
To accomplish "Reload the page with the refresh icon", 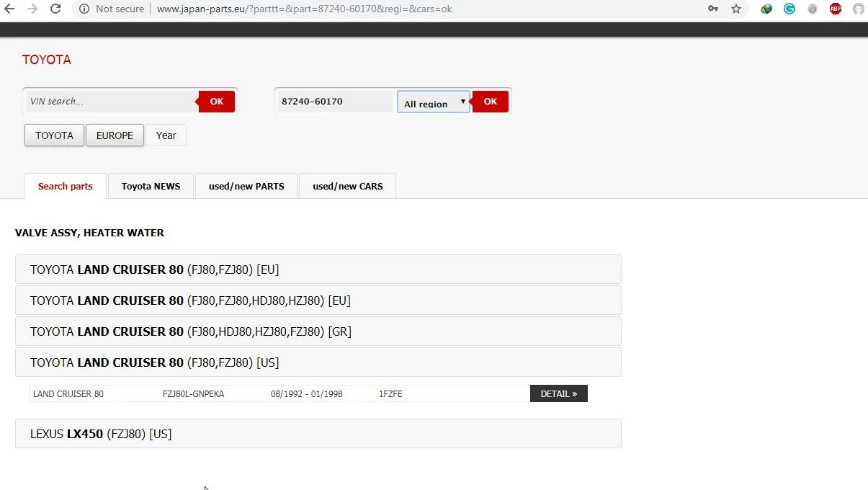I will tap(55, 9).
